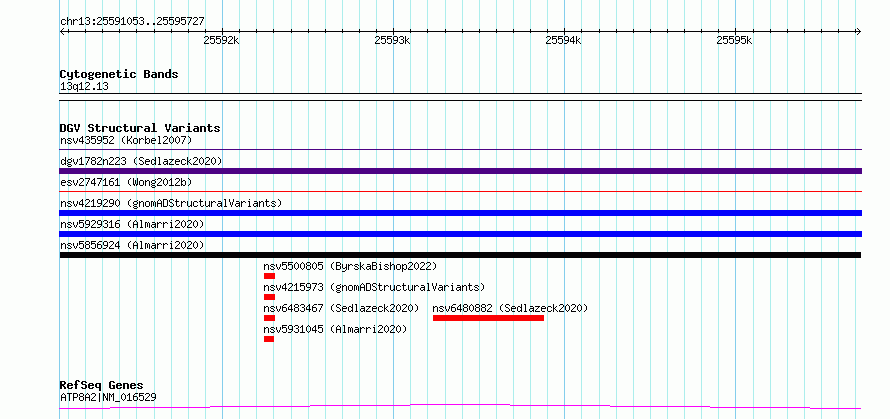Click blue bar under nsv5929316 label

pyautogui.click(x=460, y=234)
